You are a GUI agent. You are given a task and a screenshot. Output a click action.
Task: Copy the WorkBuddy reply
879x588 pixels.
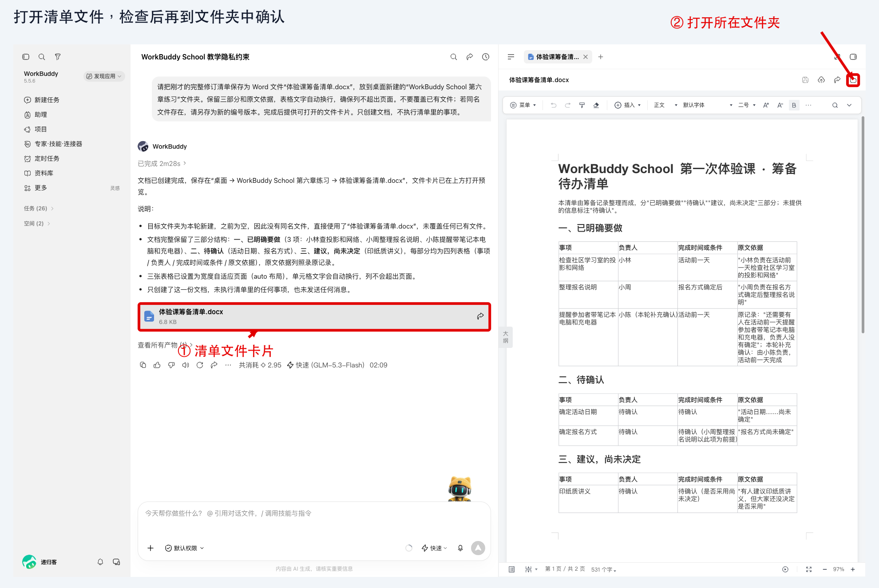(143, 365)
